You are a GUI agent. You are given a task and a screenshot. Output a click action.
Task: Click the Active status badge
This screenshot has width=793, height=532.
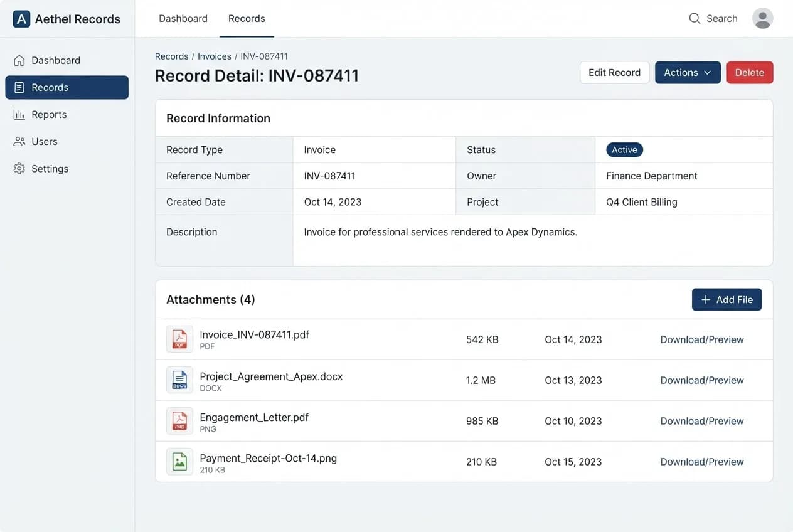pos(624,150)
